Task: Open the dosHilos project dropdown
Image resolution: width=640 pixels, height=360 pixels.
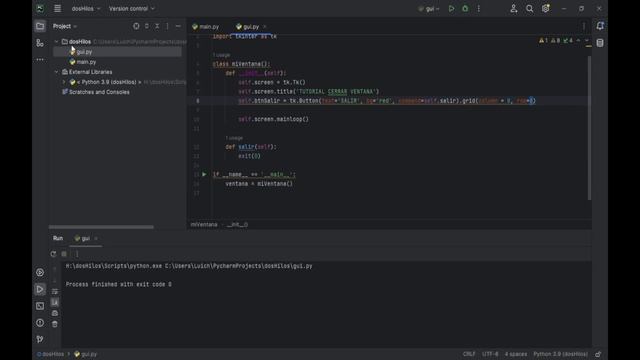Action: pyautogui.click(x=86, y=9)
